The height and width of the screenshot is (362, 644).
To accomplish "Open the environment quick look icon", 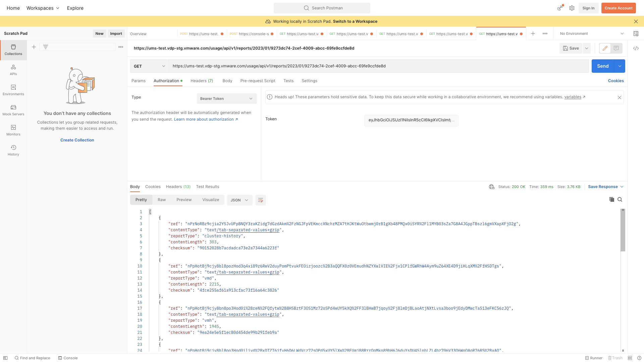I will (636, 34).
